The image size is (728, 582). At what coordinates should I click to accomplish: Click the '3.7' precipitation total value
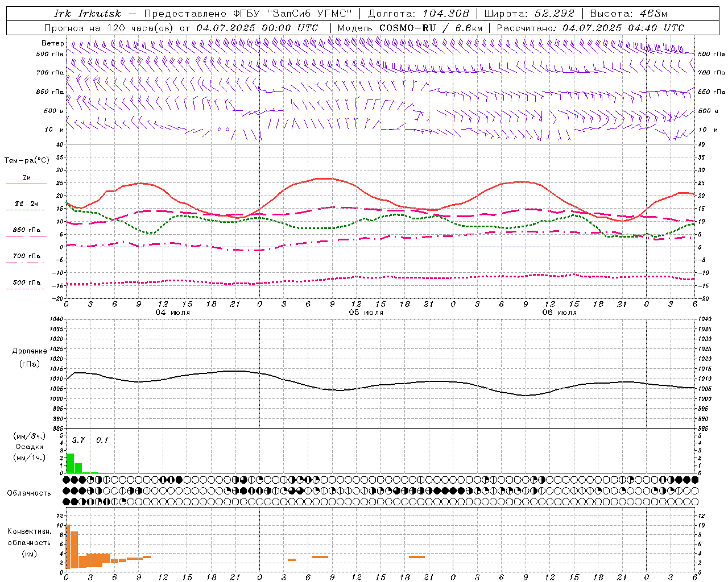(x=78, y=440)
